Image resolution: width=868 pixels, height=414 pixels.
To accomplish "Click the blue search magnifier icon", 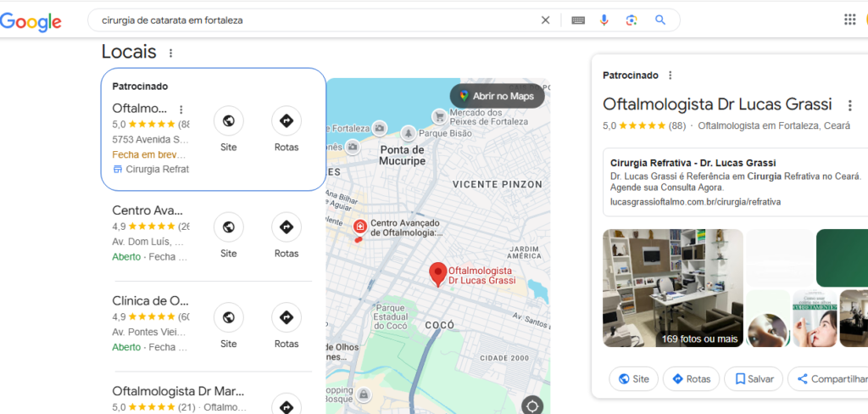I will 659,20.
